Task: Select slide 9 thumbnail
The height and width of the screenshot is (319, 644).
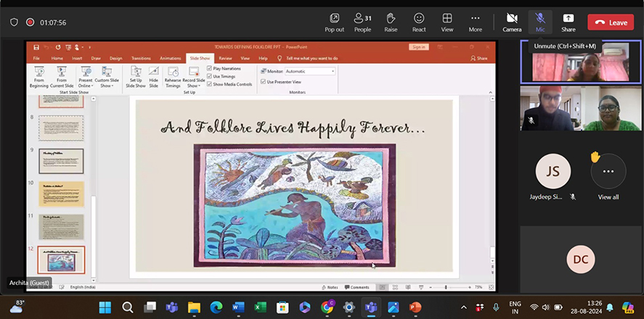Action: [x=61, y=161]
